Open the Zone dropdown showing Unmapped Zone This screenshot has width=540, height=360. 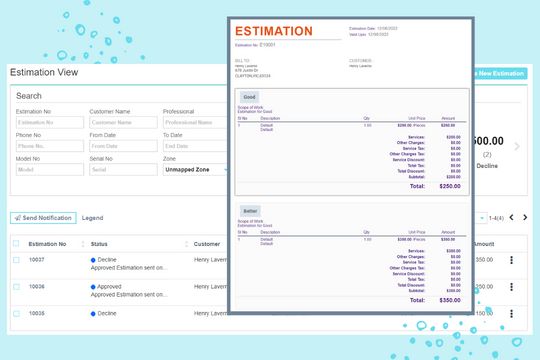tap(195, 169)
